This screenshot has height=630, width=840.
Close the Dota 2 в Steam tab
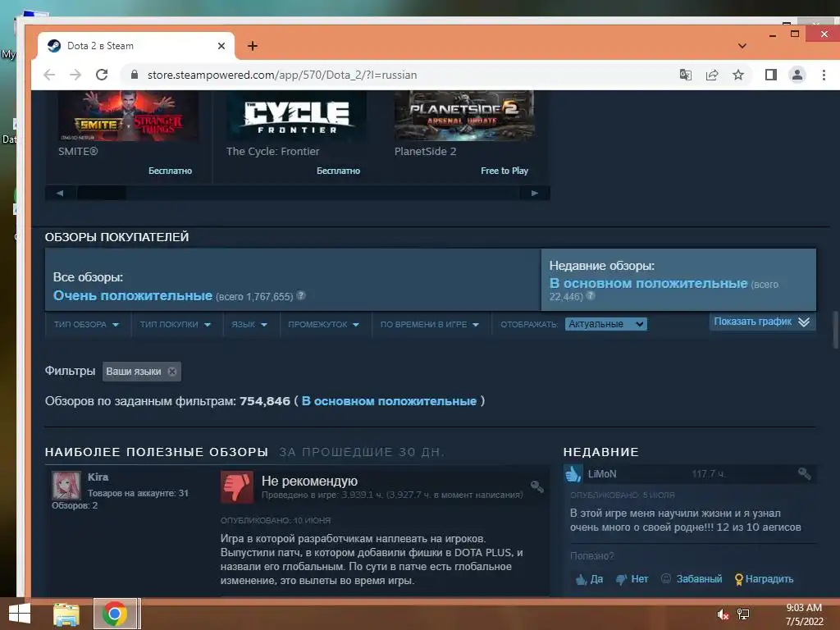click(221, 46)
